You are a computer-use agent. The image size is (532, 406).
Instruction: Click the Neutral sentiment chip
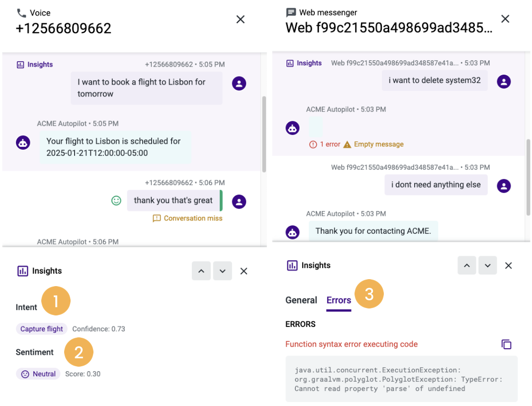click(38, 374)
